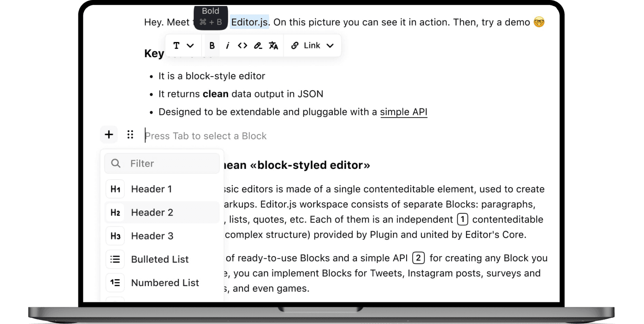Click the H1 icon in block menu
Screen dimensions: 644x324
pyautogui.click(x=115, y=189)
